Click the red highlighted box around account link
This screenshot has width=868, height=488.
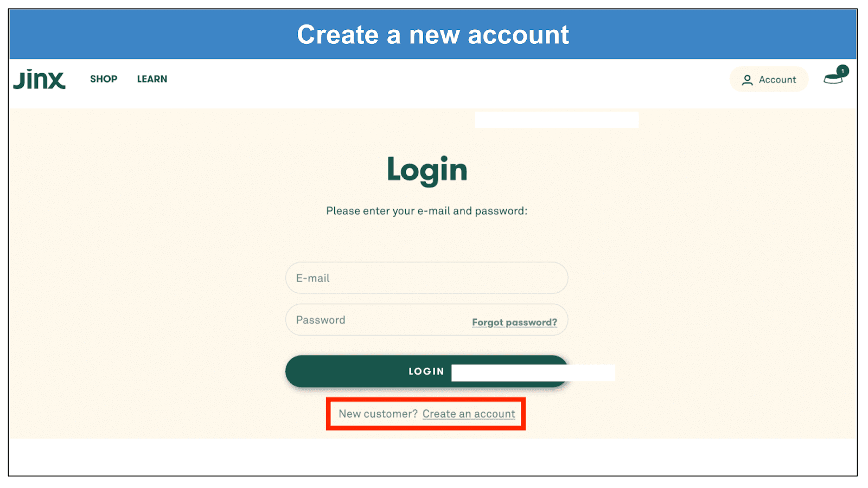(x=426, y=414)
